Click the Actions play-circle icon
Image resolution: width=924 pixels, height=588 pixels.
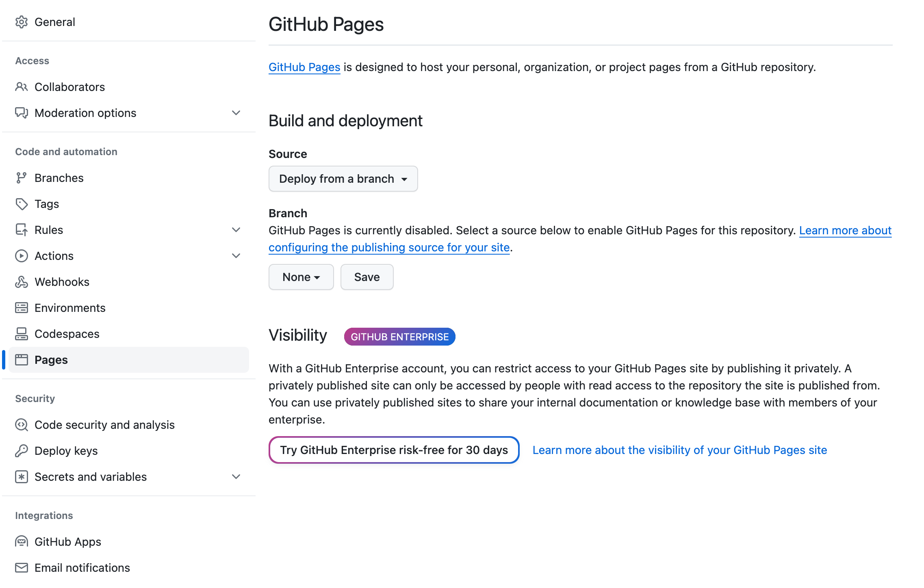click(x=22, y=256)
